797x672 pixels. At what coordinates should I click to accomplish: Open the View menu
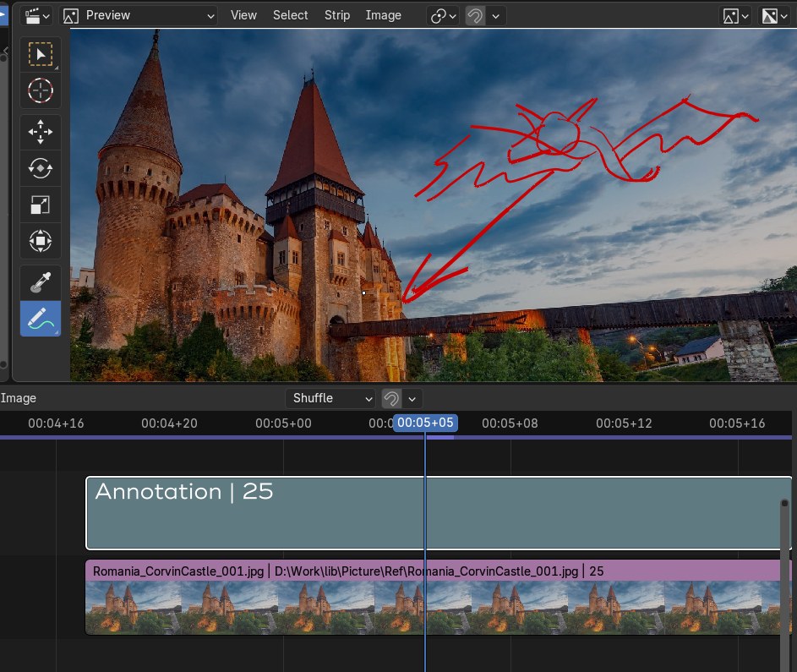click(243, 16)
